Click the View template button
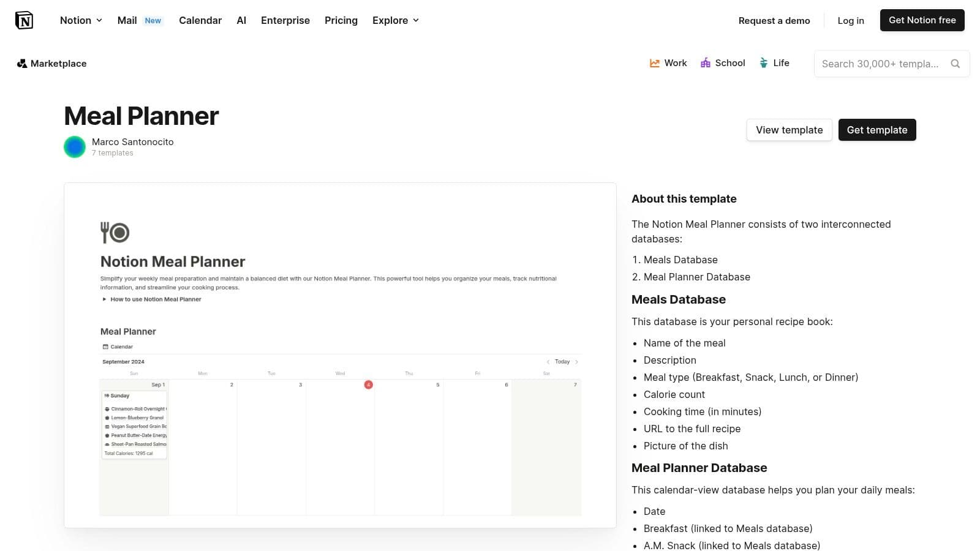 789,130
